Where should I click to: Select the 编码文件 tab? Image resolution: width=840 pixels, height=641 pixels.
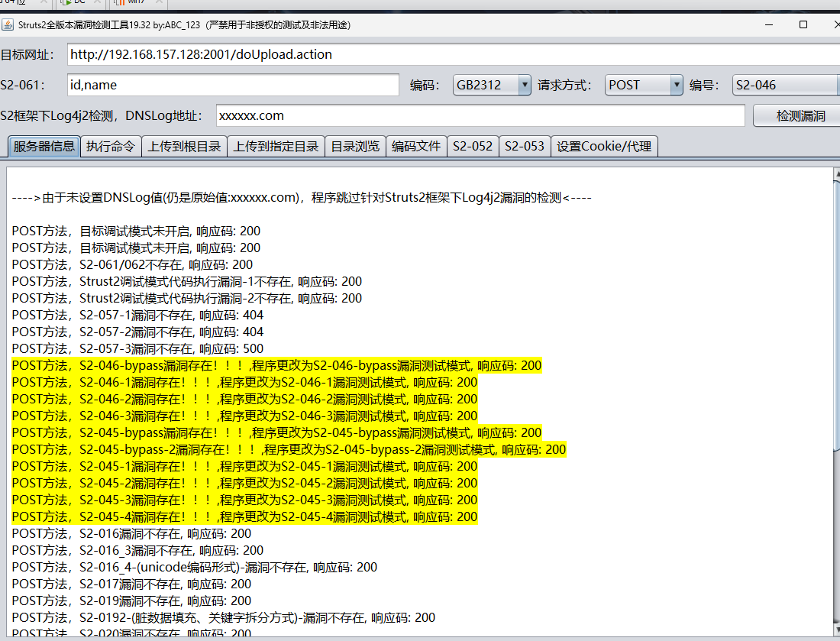tap(415, 147)
